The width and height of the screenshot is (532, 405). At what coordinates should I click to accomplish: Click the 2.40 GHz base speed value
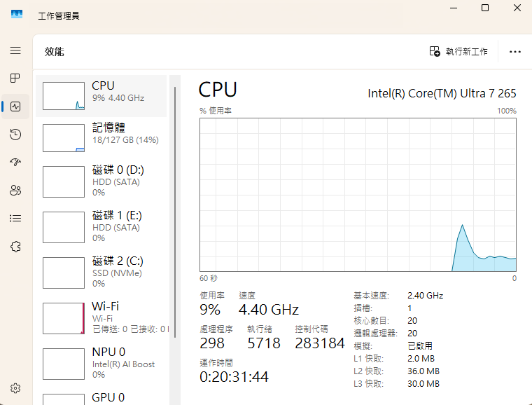(x=425, y=296)
